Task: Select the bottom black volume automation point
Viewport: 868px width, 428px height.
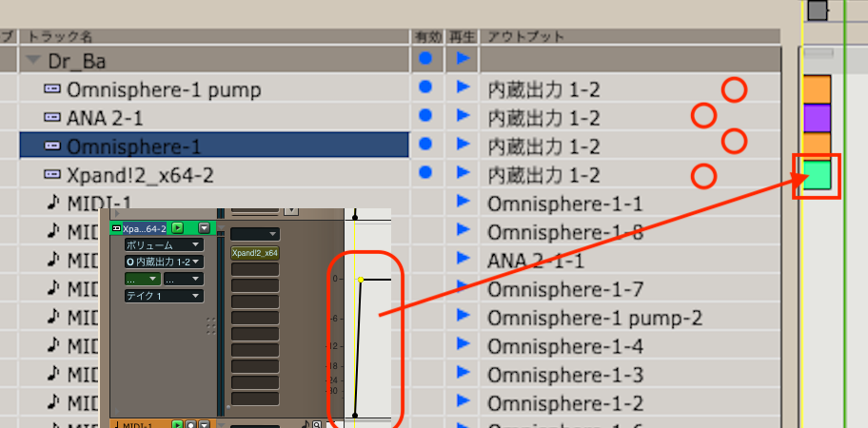Action: pos(355,415)
